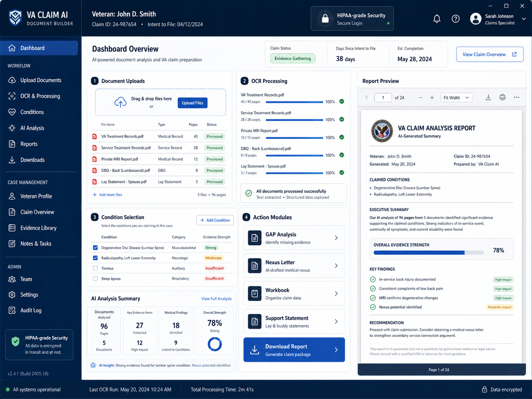Click the 'Moderate' evidence strength tag
The width and height of the screenshot is (532, 399).
pyautogui.click(x=213, y=258)
